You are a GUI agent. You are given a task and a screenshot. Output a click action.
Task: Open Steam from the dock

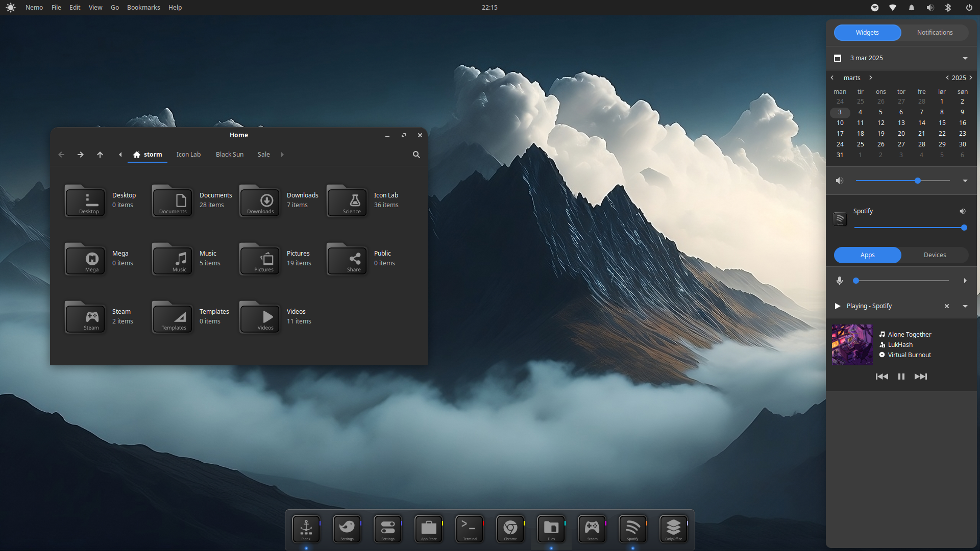tap(592, 529)
